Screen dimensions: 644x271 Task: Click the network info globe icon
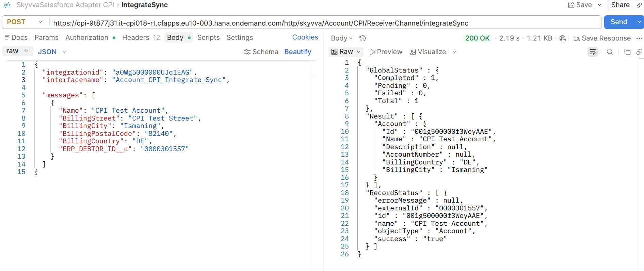[x=563, y=38]
